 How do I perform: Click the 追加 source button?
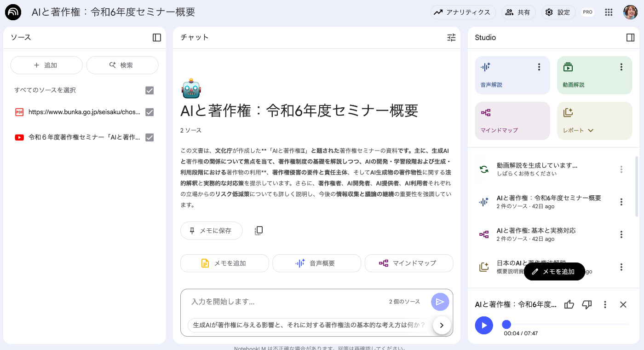(46, 65)
